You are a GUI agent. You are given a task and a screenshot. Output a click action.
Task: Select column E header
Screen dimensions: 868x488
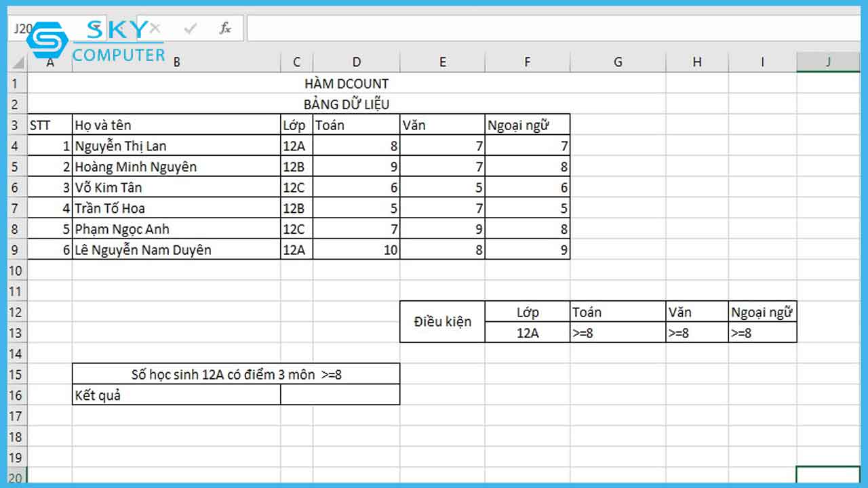click(x=443, y=62)
